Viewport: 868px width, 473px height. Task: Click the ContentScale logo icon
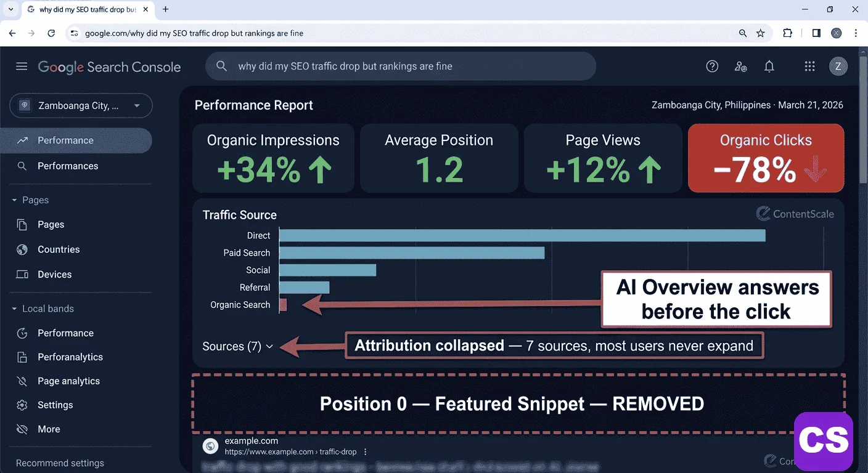tap(763, 214)
